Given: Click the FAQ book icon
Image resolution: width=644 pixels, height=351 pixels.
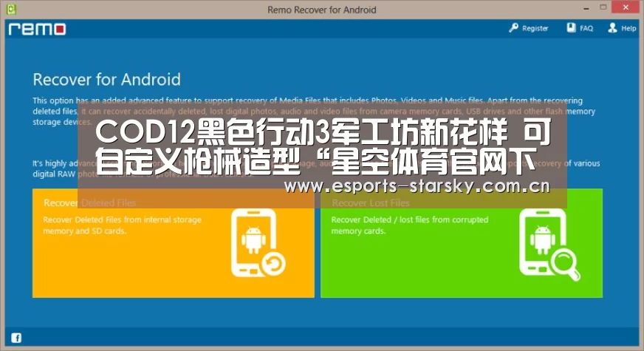Looking at the screenshot, I should tap(572, 27).
